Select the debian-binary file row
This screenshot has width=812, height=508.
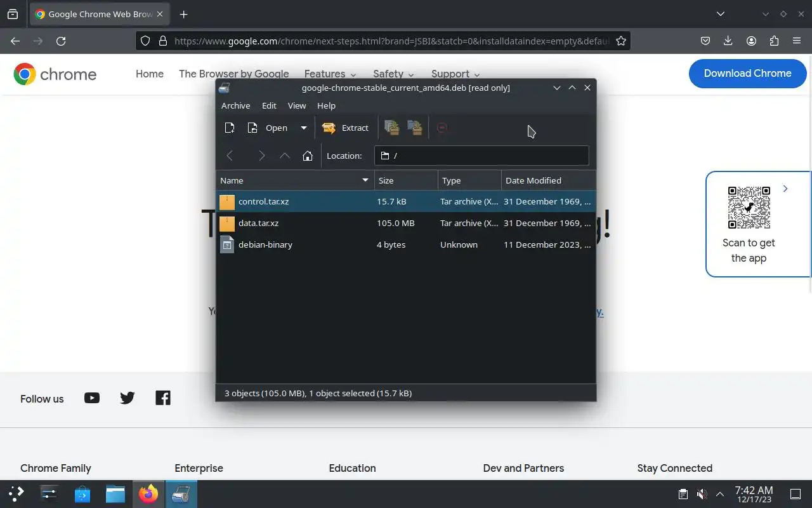pos(406,244)
